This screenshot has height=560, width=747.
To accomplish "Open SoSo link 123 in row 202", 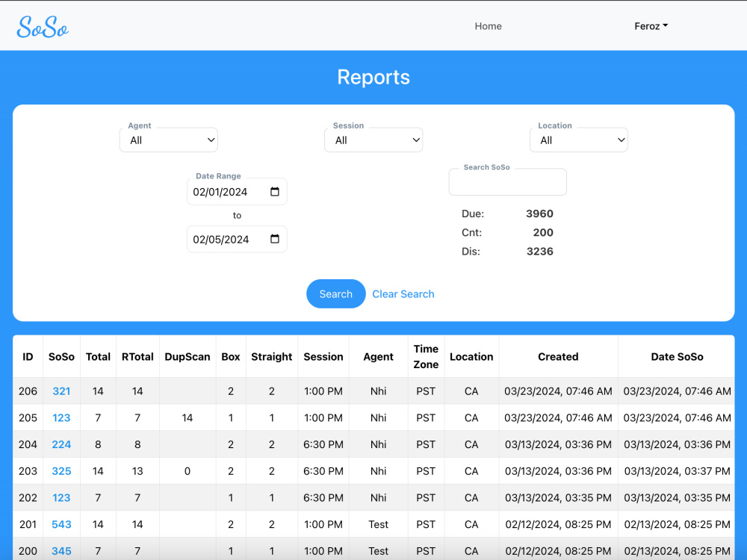I will tap(61, 497).
